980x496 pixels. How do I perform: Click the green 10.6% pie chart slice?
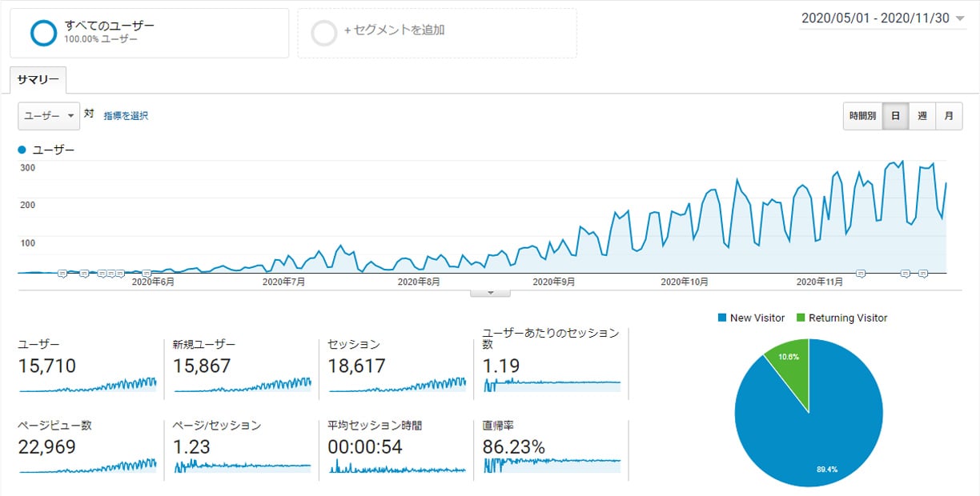[x=789, y=358]
